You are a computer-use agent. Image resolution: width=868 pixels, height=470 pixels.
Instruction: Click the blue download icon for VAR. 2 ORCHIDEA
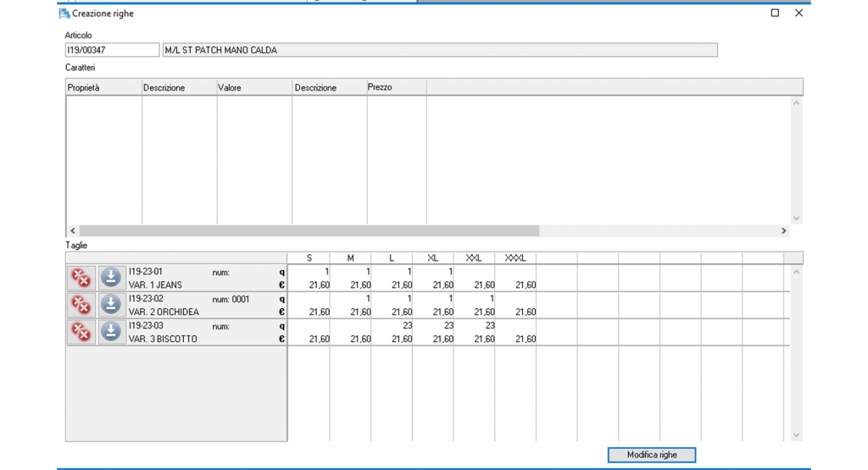[111, 305]
